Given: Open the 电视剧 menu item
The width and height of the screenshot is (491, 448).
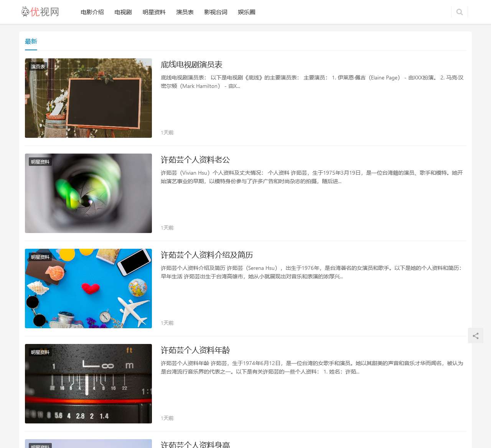Looking at the screenshot, I should tap(123, 12).
